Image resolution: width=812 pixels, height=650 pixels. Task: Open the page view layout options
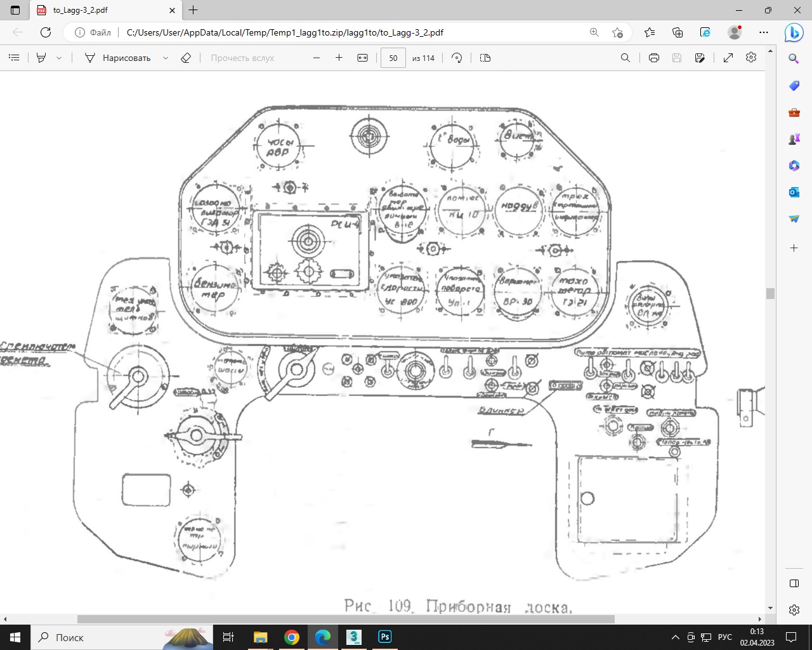click(x=485, y=58)
